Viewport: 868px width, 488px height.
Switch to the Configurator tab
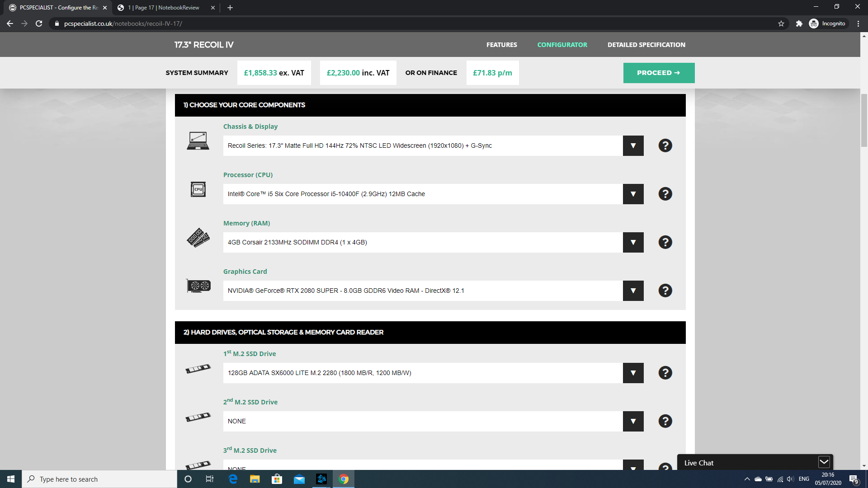(562, 45)
